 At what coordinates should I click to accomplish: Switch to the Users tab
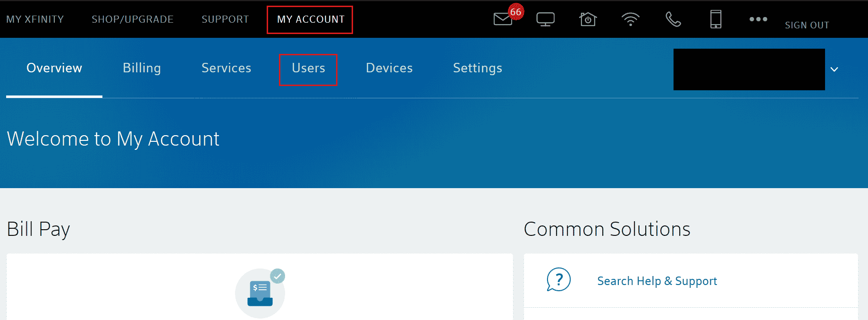point(308,69)
